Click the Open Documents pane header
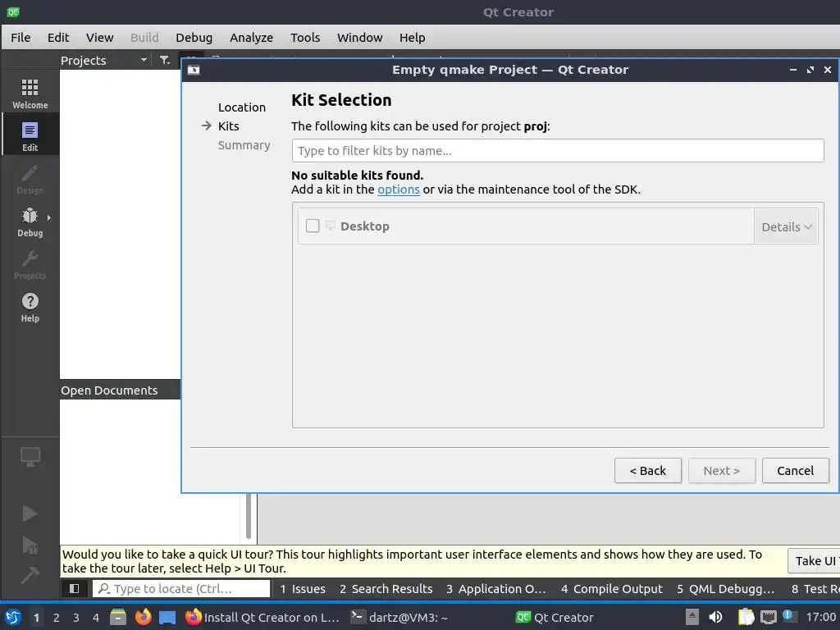840x630 pixels. pyautogui.click(x=120, y=390)
